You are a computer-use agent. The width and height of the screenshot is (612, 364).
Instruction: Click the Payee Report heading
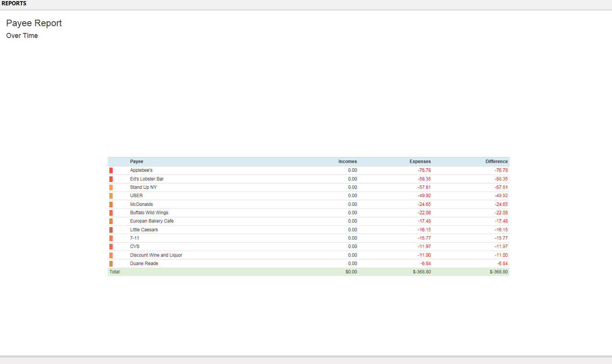(34, 23)
